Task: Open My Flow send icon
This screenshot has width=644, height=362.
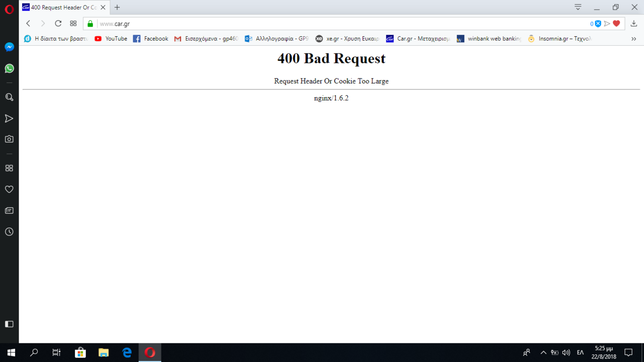Action: 9,118
